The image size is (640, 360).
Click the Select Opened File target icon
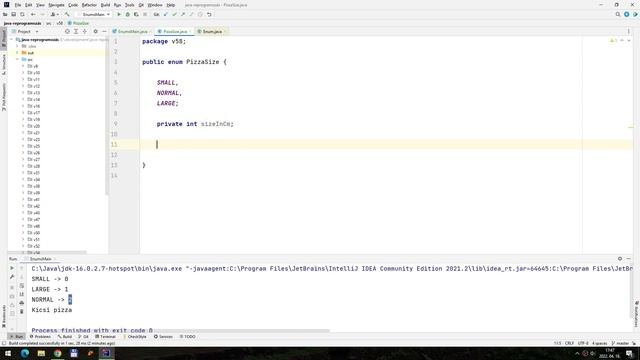pos(67,31)
